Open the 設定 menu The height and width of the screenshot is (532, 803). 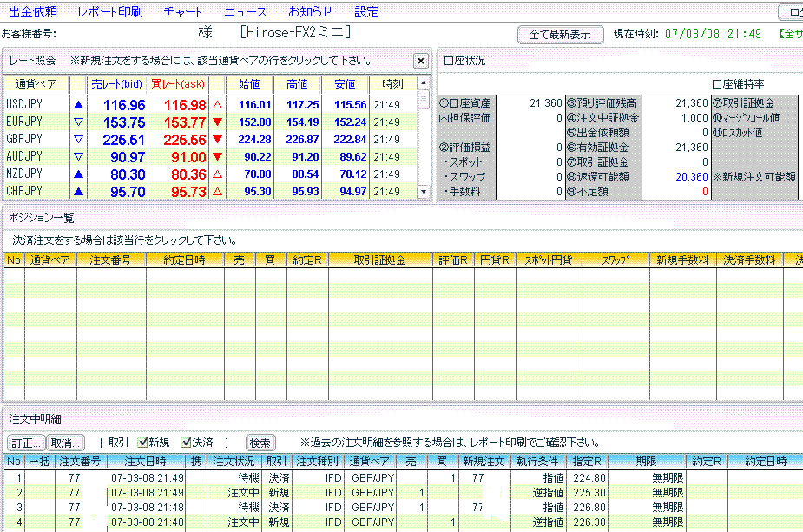tap(366, 12)
